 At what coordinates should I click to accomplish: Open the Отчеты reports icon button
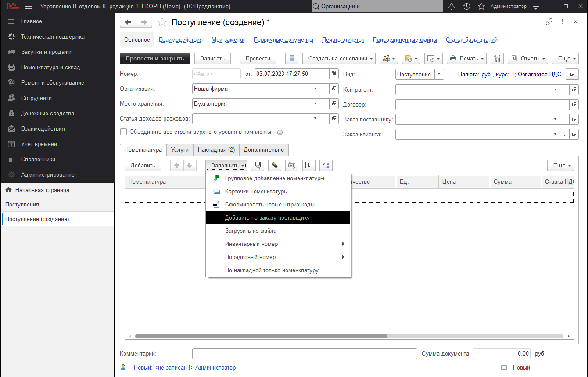pos(514,58)
